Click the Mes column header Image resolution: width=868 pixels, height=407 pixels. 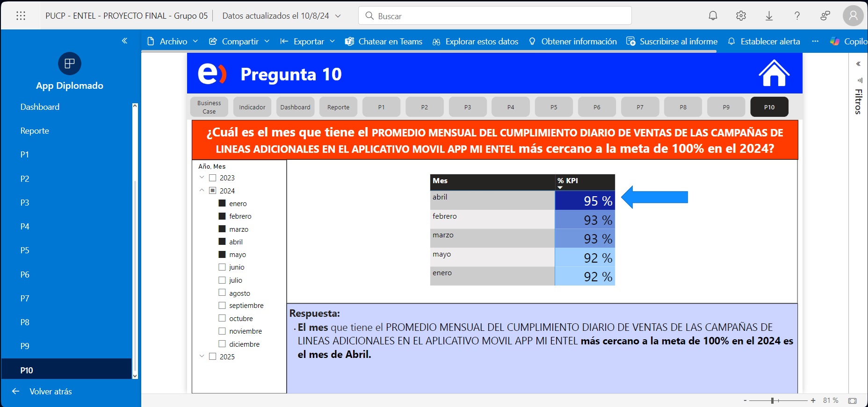(492, 182)
